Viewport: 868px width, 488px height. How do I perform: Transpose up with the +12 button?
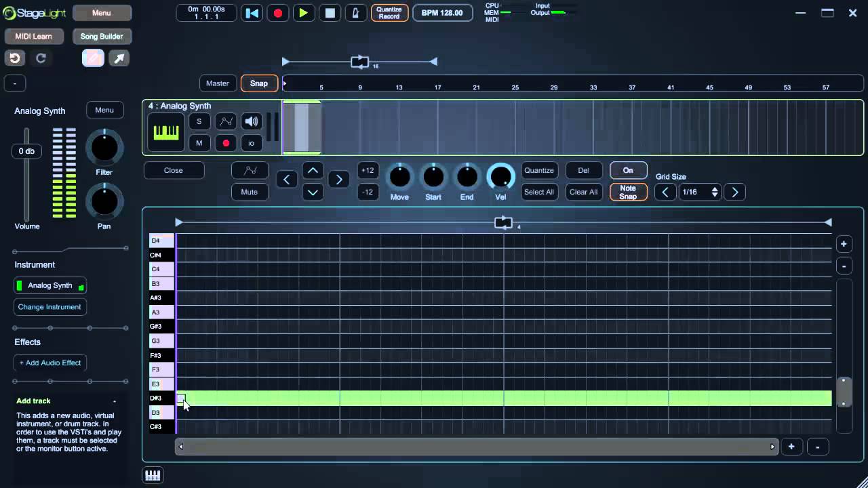pyautogui.click(x=368, y=170)
